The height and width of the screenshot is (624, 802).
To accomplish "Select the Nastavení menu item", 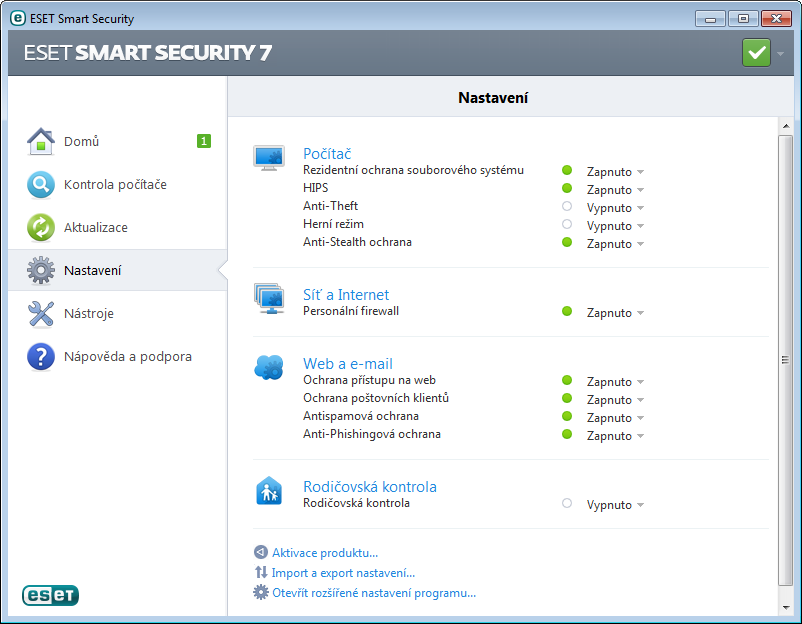I will click(118, 270).
